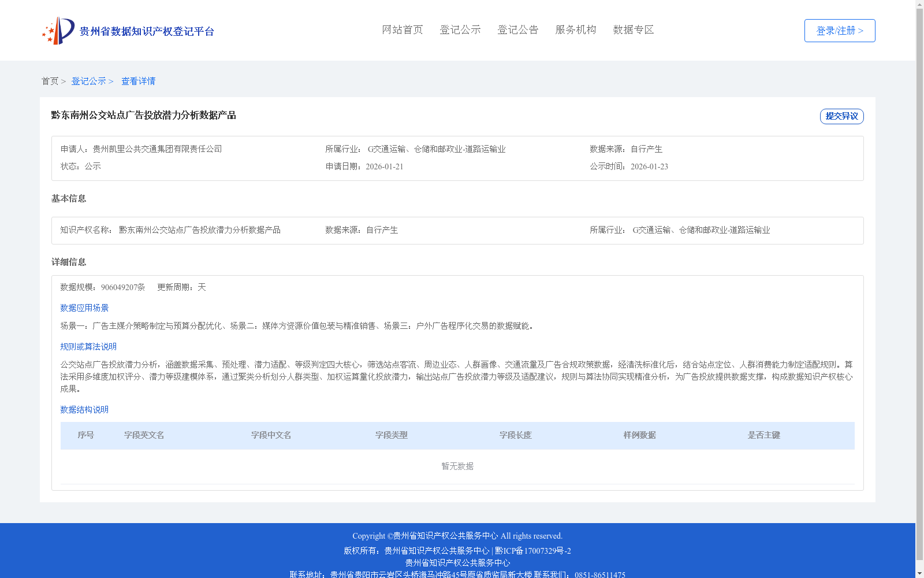Click the 样例数据 column header
Image resolution: width=924 pixels, height=578 pixels.
[640, 435]
